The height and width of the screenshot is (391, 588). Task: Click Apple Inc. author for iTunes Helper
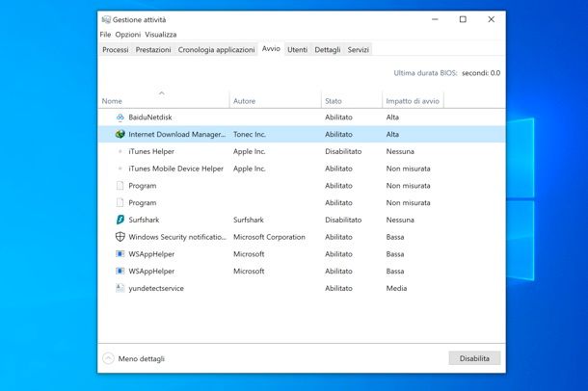click(x=250, y=151)
